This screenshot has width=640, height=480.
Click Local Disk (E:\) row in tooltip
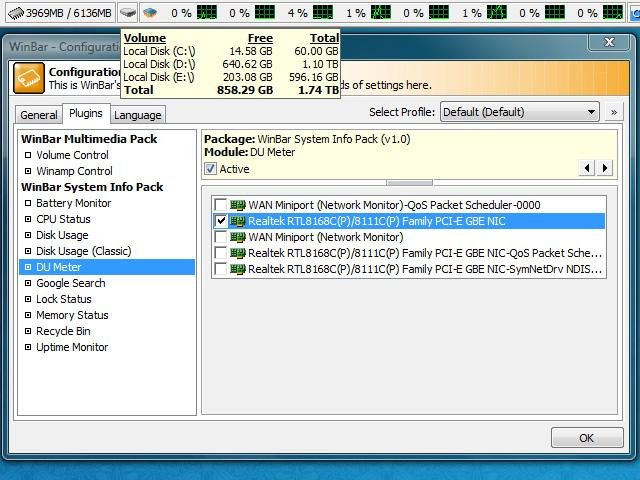[x=231, y=77]
